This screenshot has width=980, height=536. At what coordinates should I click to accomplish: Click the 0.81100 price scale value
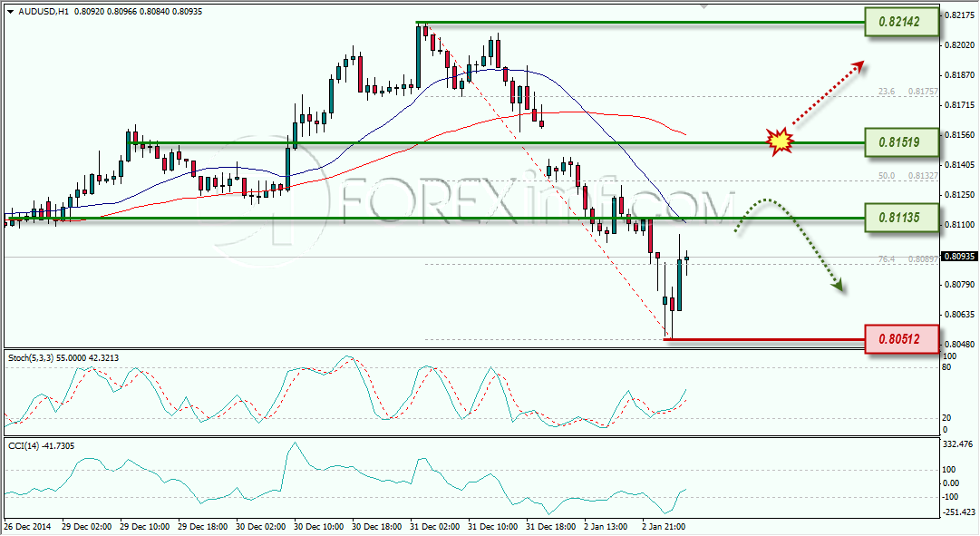pyautogui.click(x=959, y=225)
